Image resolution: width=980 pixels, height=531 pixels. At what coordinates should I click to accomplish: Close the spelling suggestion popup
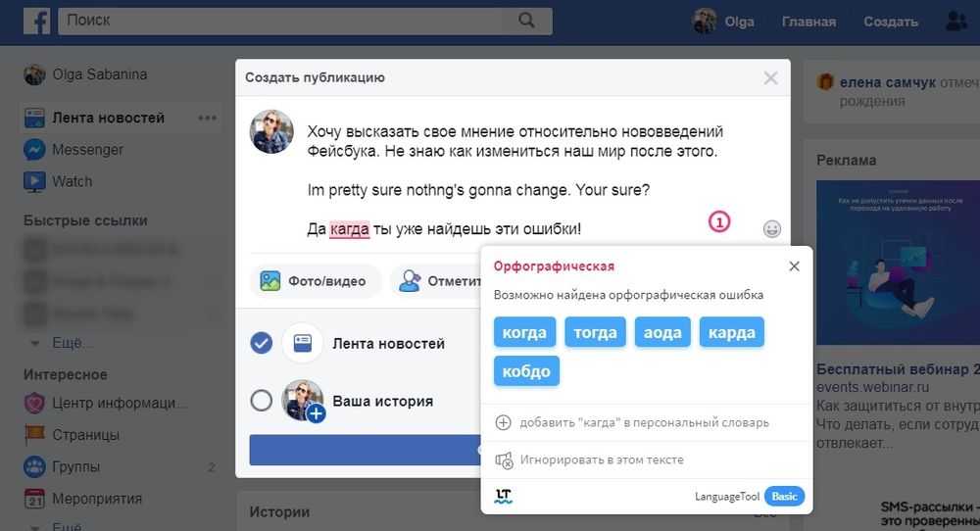pyautogui.click(x=794, y=266)
